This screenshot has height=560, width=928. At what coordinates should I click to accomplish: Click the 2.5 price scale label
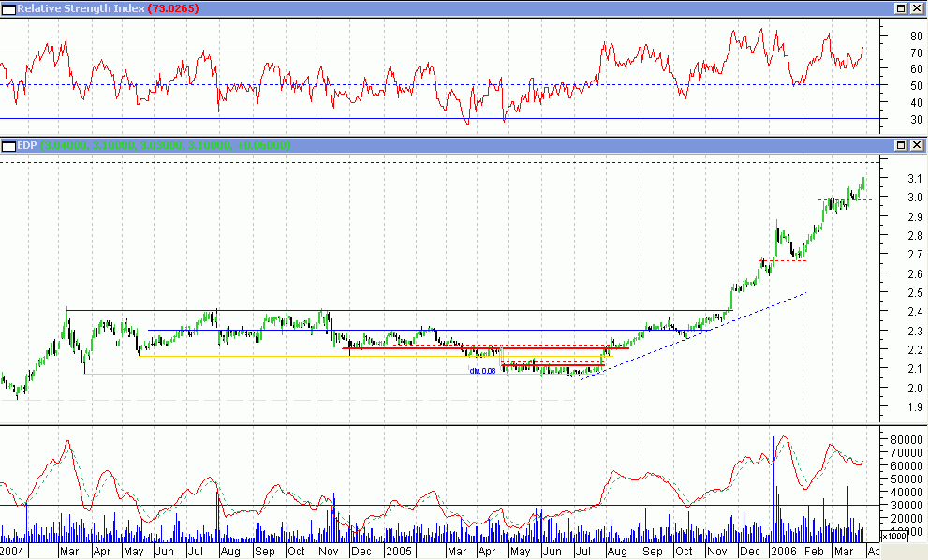pos(915,292)
